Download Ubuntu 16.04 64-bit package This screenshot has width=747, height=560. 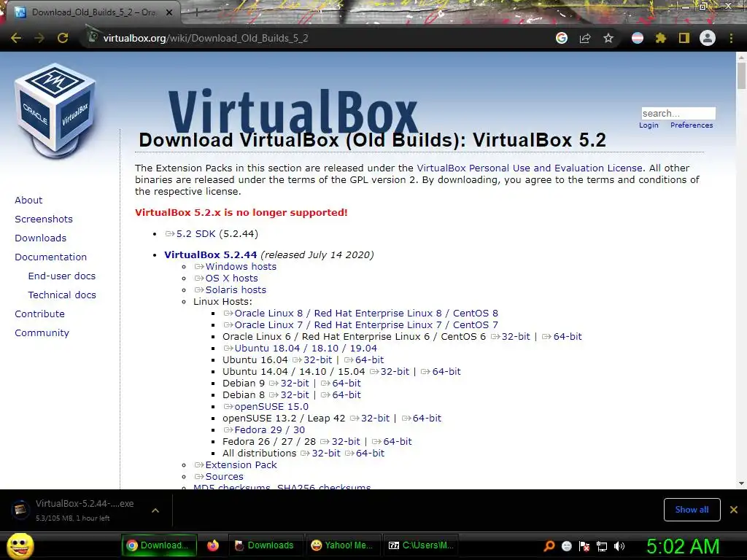369,360
